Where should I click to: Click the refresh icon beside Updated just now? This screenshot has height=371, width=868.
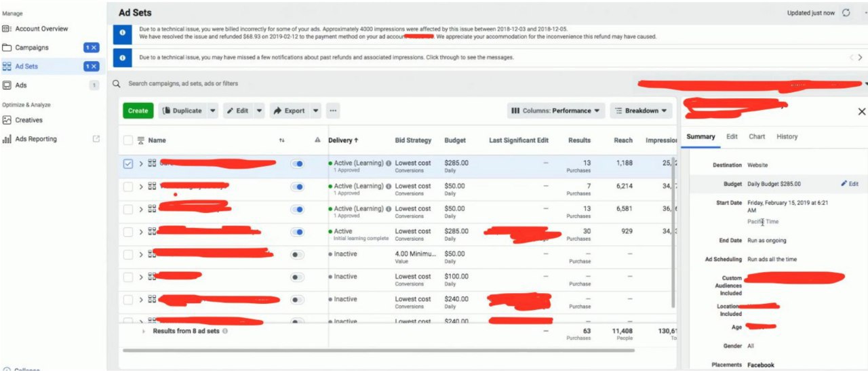846,13
